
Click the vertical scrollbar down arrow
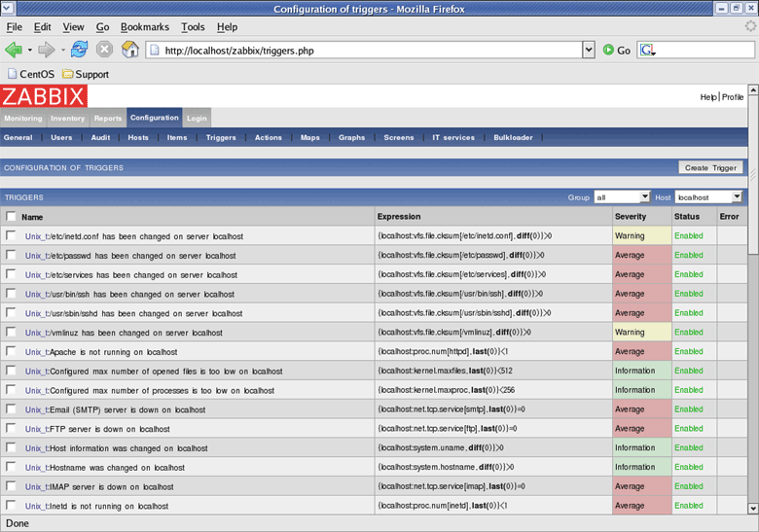coord(753,508)
